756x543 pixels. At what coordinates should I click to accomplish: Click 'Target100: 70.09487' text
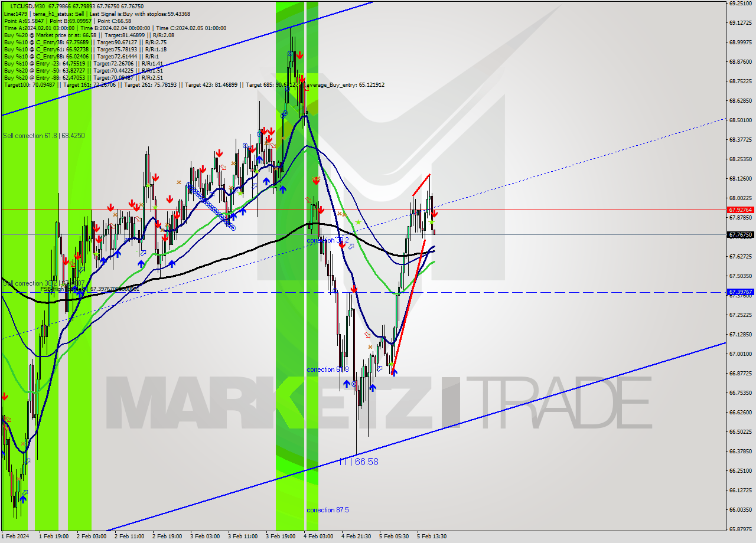(x=30, y=84)
